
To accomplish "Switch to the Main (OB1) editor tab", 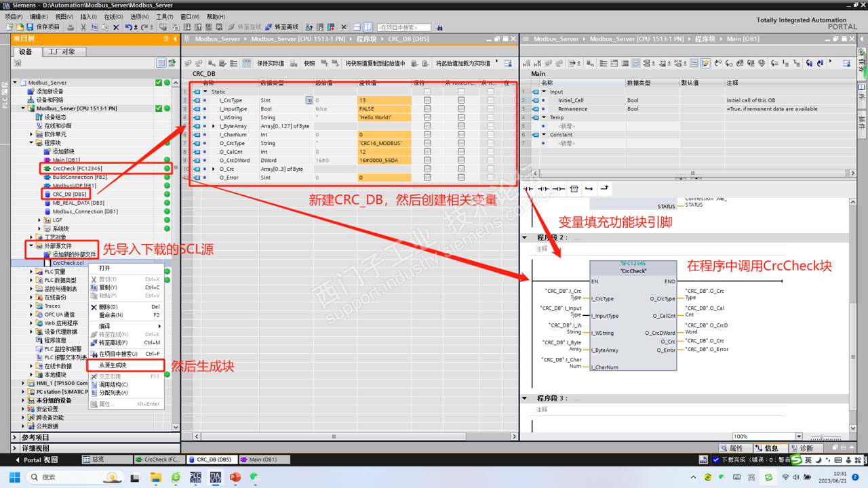I will click(x=263, y=460).
